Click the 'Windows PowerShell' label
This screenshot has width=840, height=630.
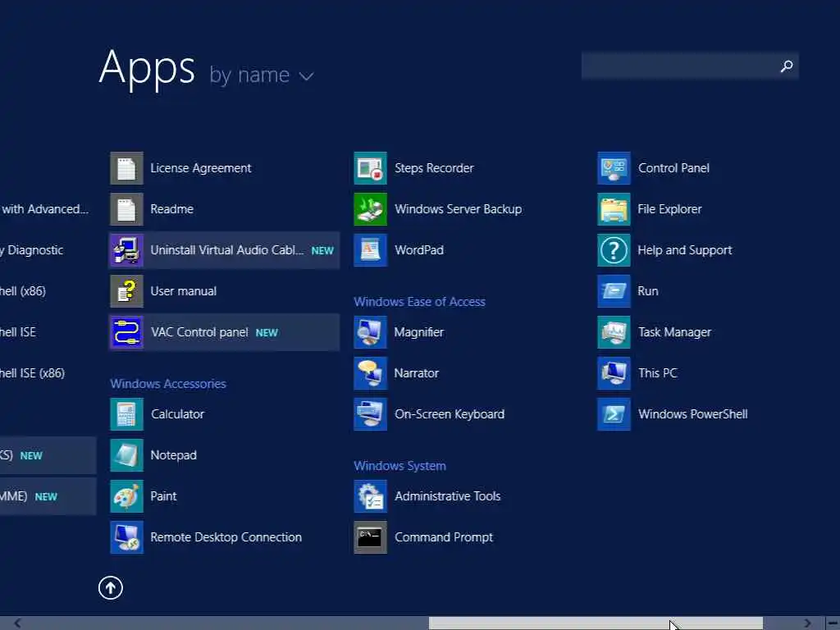pyautogui.click(x=692, y=414)
